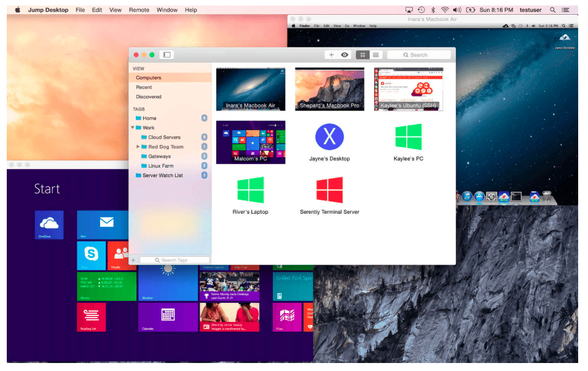This screenshot has width=588, height=371.
Task: Open the File menu
Action: (x=80, y=10)
